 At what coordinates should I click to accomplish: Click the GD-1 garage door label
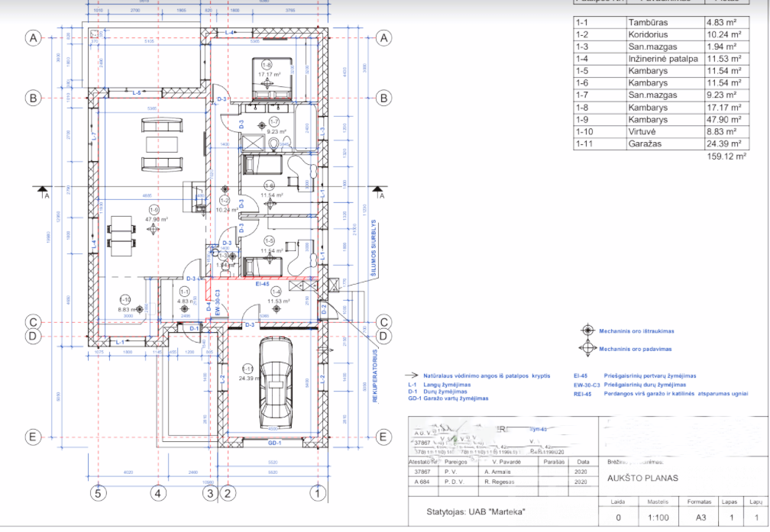point(274,443)
